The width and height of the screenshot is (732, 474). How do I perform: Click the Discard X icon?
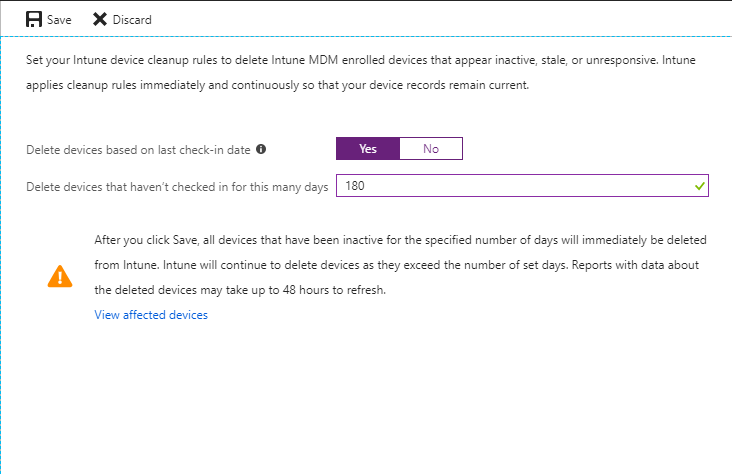[x=100, y=19]
